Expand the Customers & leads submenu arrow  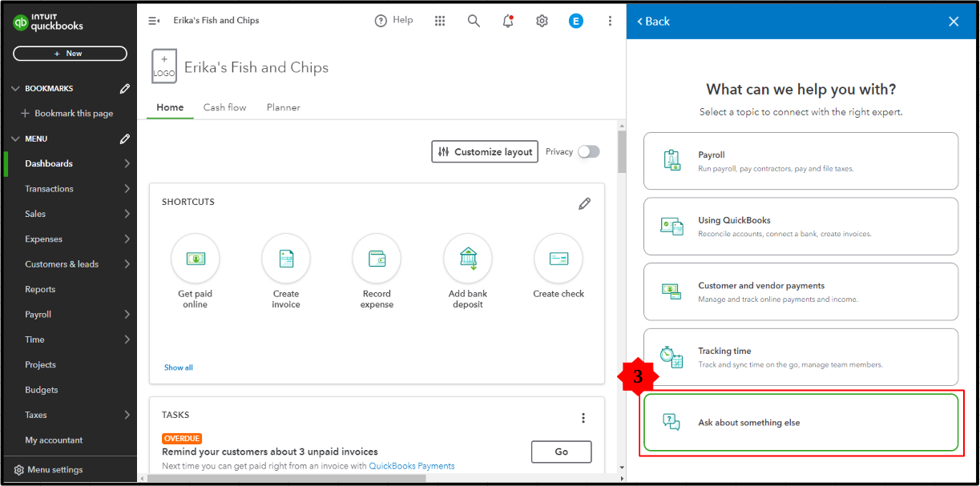(127, 264)
